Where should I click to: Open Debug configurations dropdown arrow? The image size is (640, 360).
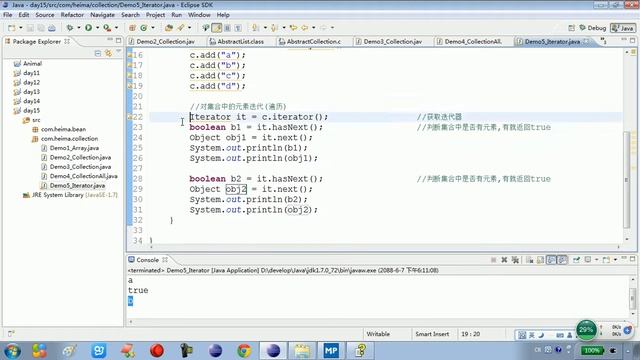pyautogui.click(x=79, y=28)
